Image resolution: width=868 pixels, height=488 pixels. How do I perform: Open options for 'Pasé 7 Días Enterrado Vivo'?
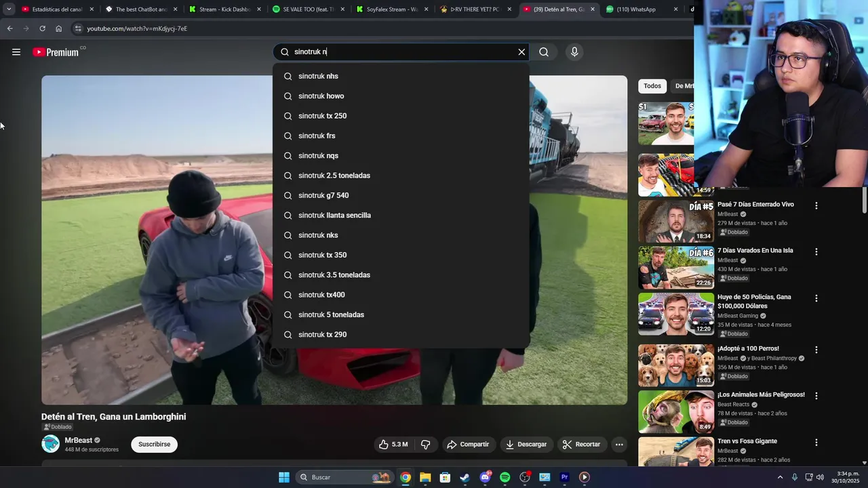tap(816, 205)
